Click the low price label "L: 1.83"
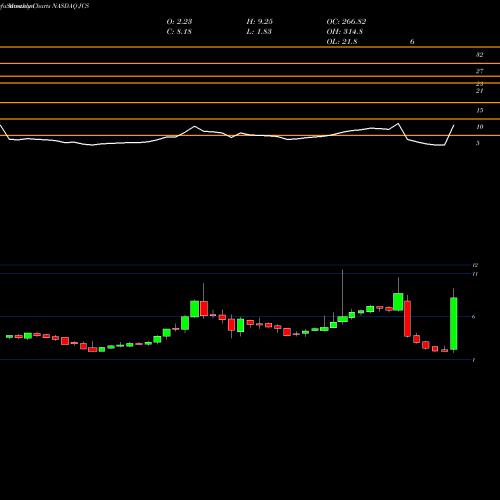Viewport: 500px width, 500px height. (x=259, y=32)
